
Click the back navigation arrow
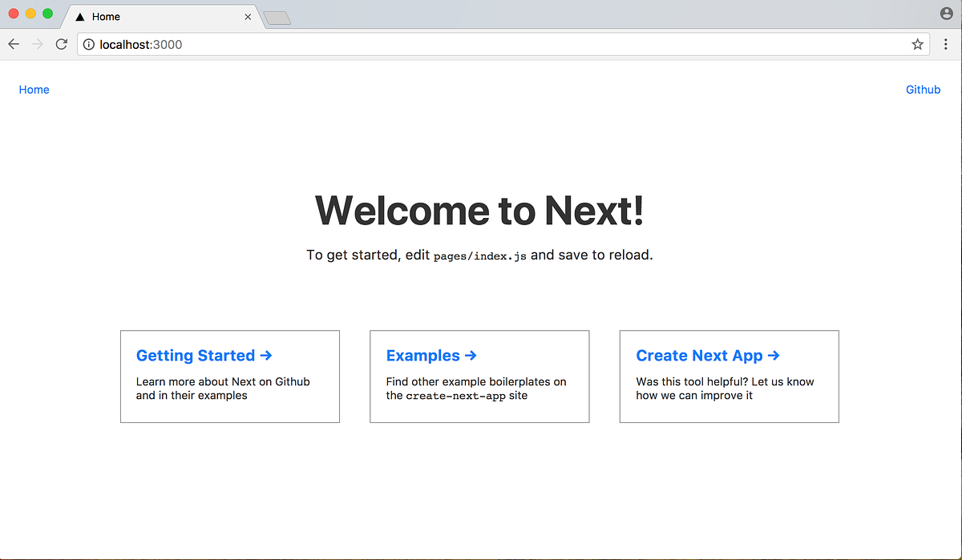coord(13,44)
